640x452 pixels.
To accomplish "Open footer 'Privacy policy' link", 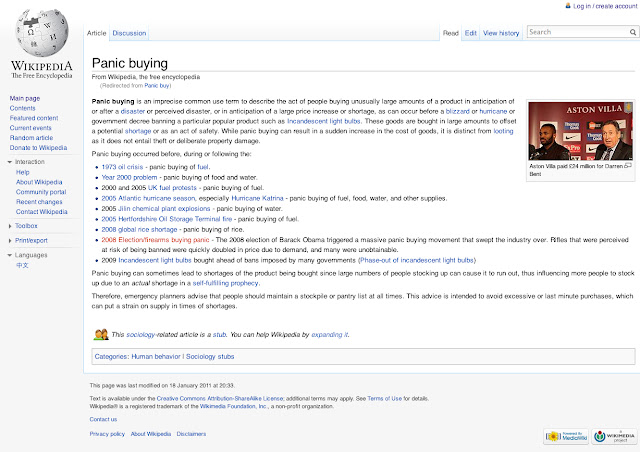I will click(x=107, y=434).
